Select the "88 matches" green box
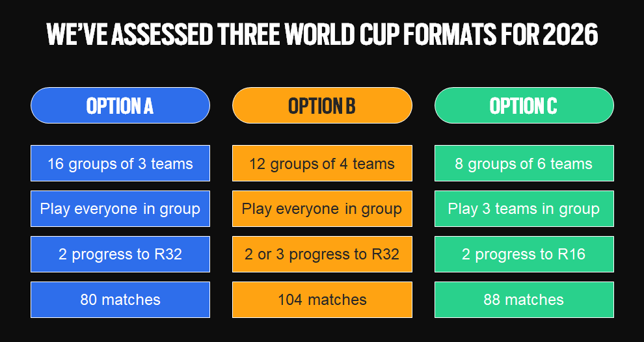This screenshot has height=342, width=644. pos(524,300)
